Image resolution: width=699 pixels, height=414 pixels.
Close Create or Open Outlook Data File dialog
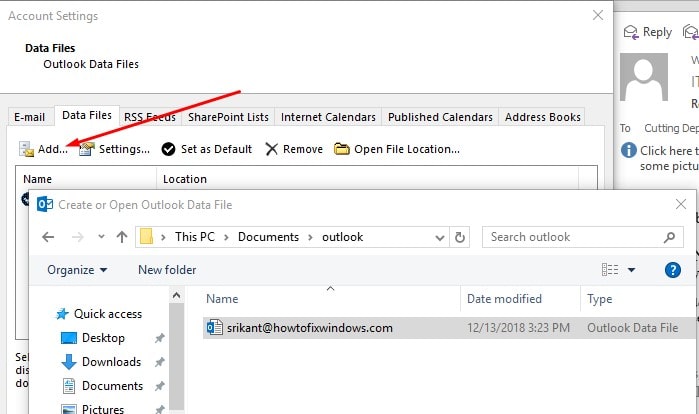(681, 204)
